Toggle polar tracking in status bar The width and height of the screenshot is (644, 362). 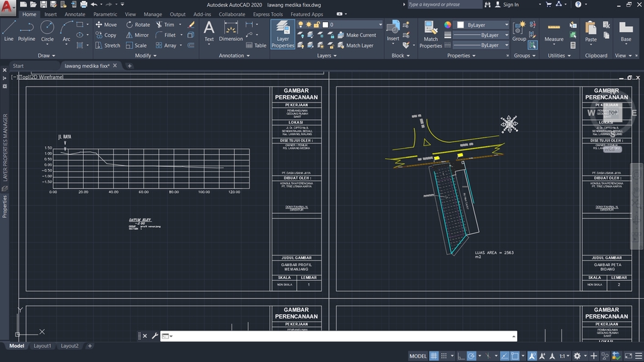(x=472, y=356)
